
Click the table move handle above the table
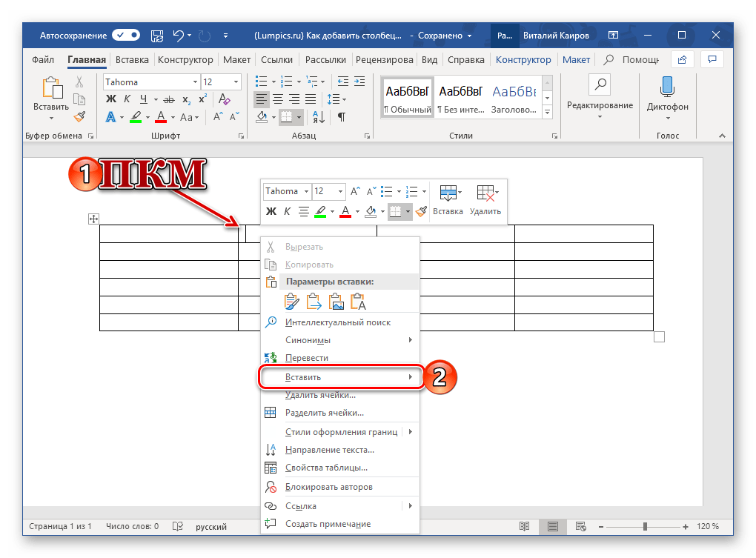click(x=94, y=218)
